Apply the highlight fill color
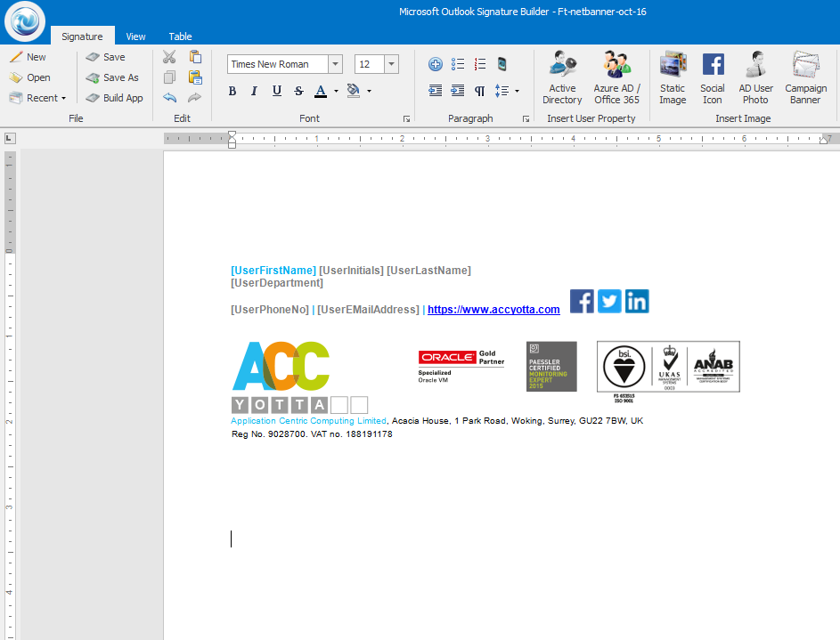This screenshot has height=640, width=840. (353, 91)
